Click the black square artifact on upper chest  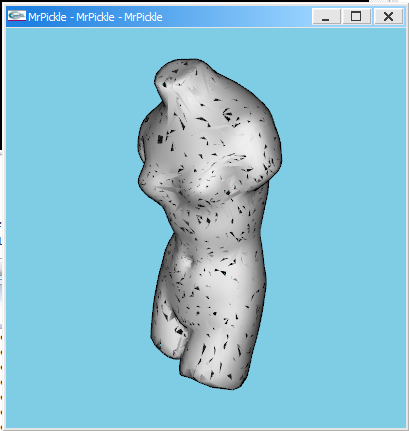(x=160, y=139)
